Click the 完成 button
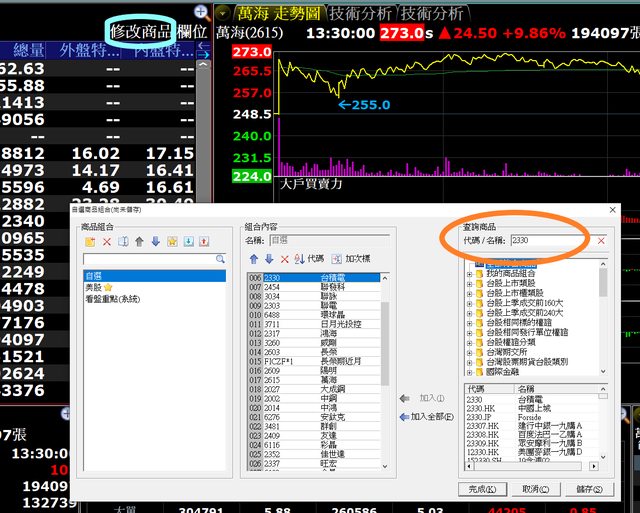Viewport: 640px width, 513px height. pos(482,488)
